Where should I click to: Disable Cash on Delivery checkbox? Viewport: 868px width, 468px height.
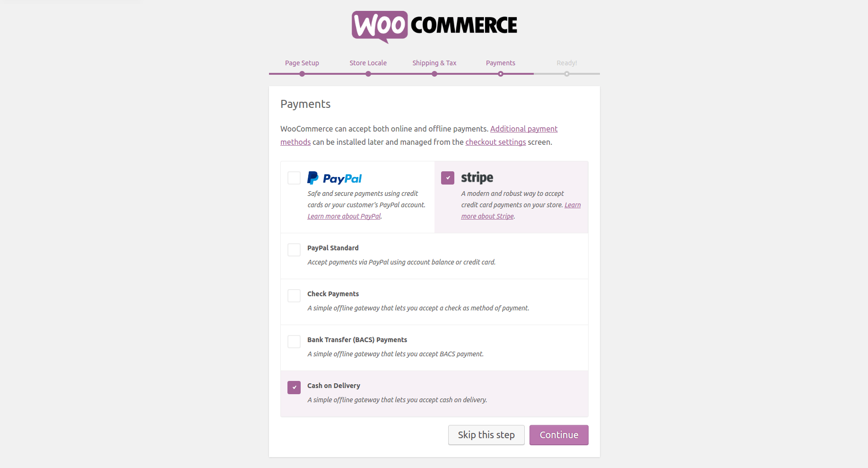294,388
